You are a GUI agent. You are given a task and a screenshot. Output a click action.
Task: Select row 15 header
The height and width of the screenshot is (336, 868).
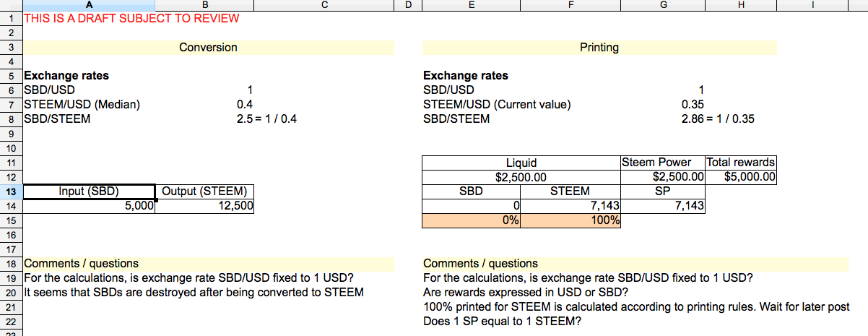point(12,220)
